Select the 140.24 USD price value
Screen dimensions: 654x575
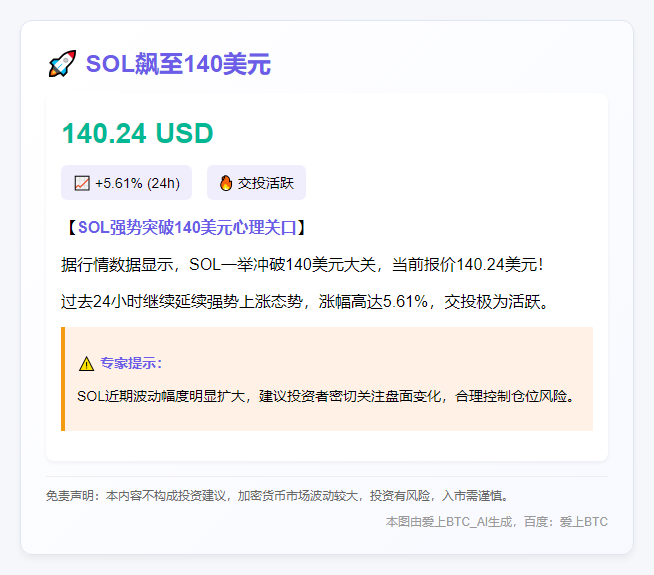pos(138,133)
